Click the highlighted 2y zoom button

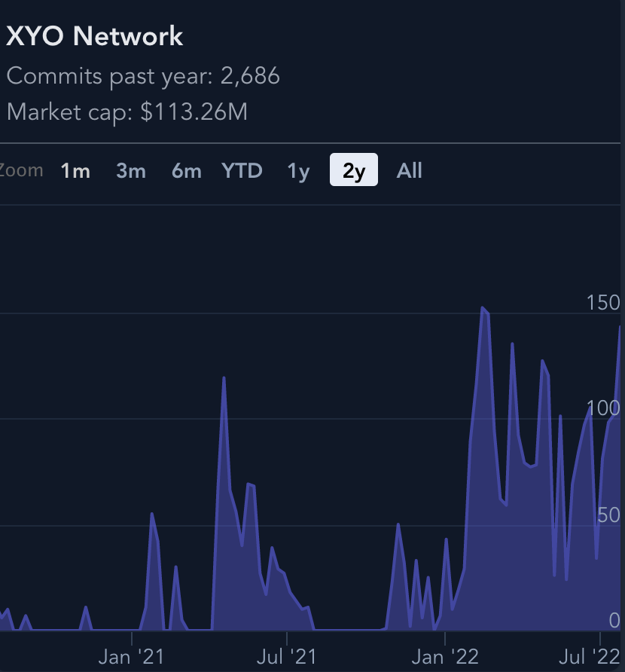(354, 170)
